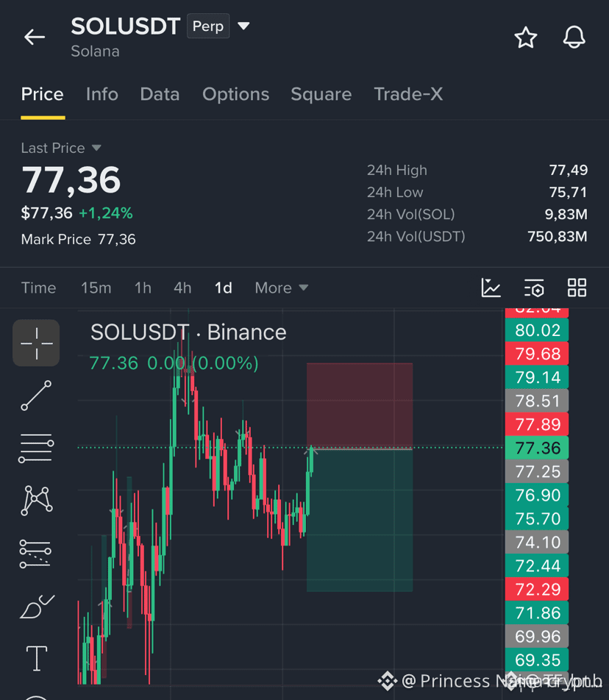The height and width of the screenshot is (700, 609).
Task: Click the 24h Vol(USDT) value 750,83M
Action: [558, 236]
